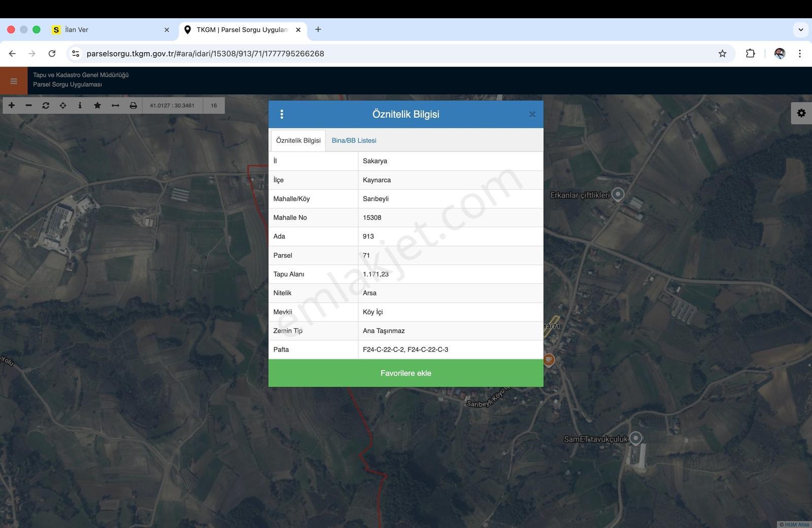Switch to the Bina/BB Listesi tab

tap(354, 140)
